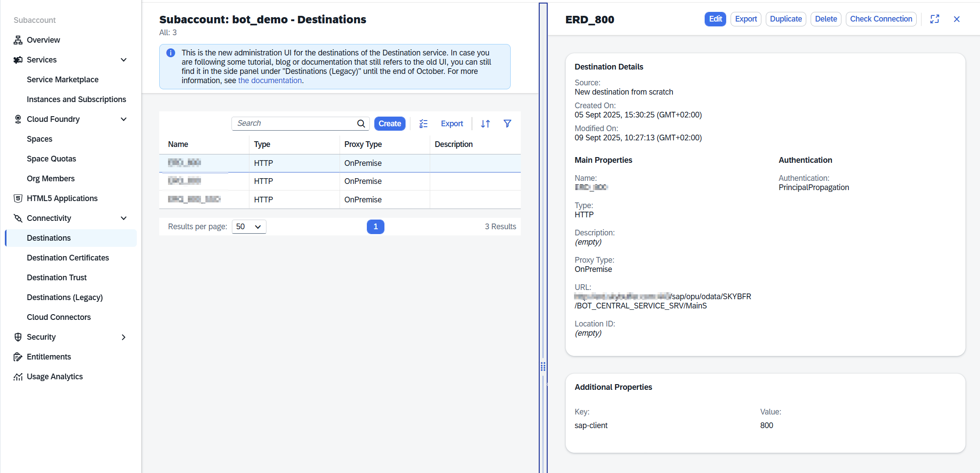Collapse the Services section
980x473 pixels.
pyautogui.click(x=124, y=60)
